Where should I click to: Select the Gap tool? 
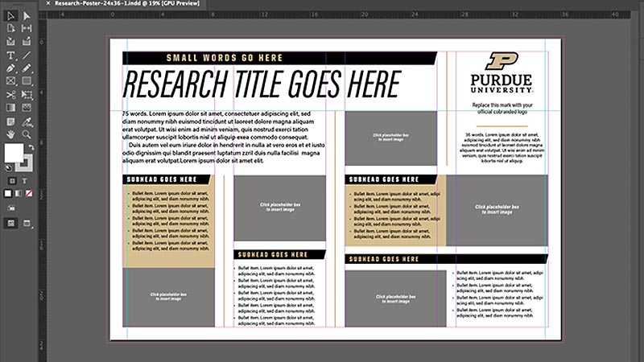[x=27, y=28]
